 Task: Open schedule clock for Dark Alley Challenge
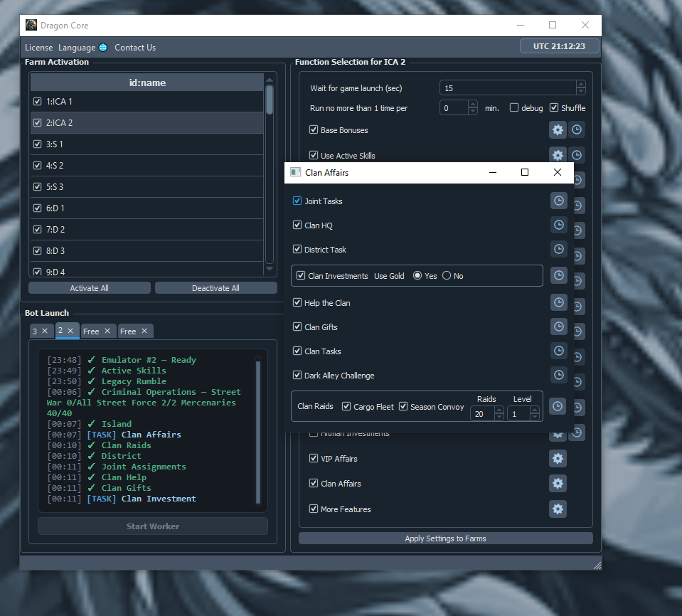[559, 375]
